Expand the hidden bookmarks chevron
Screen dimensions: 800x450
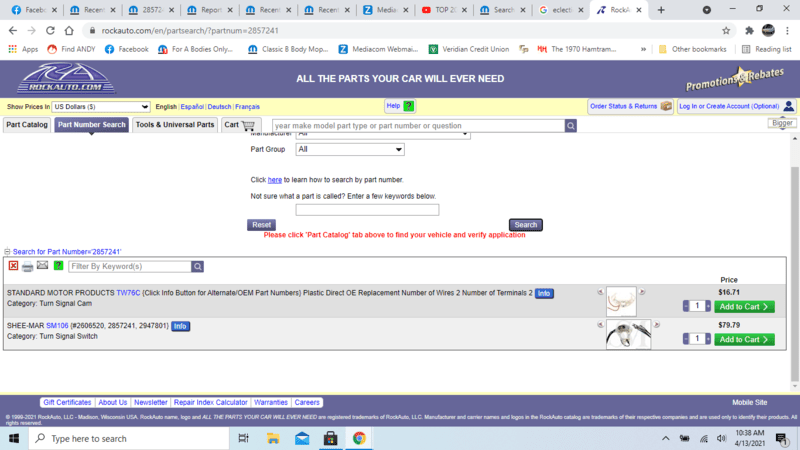[x=643, y=49]
